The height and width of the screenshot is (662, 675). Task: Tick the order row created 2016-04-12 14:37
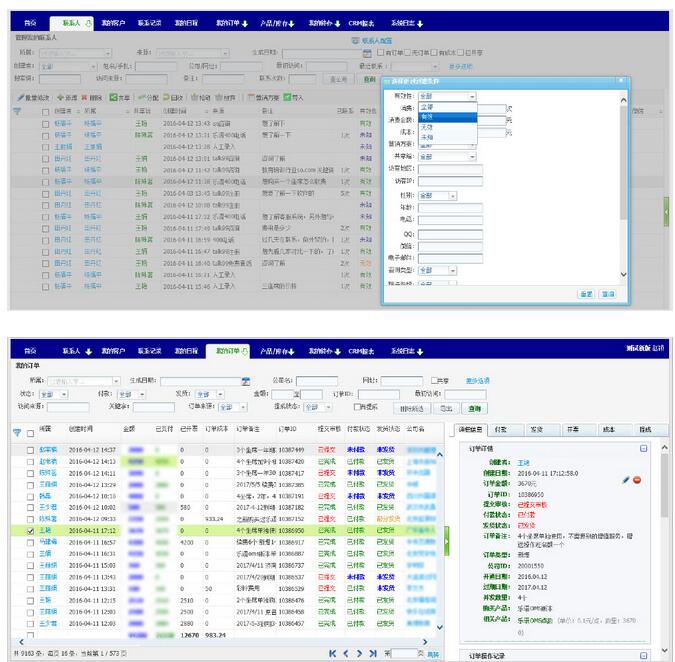(x=30, y=450)
